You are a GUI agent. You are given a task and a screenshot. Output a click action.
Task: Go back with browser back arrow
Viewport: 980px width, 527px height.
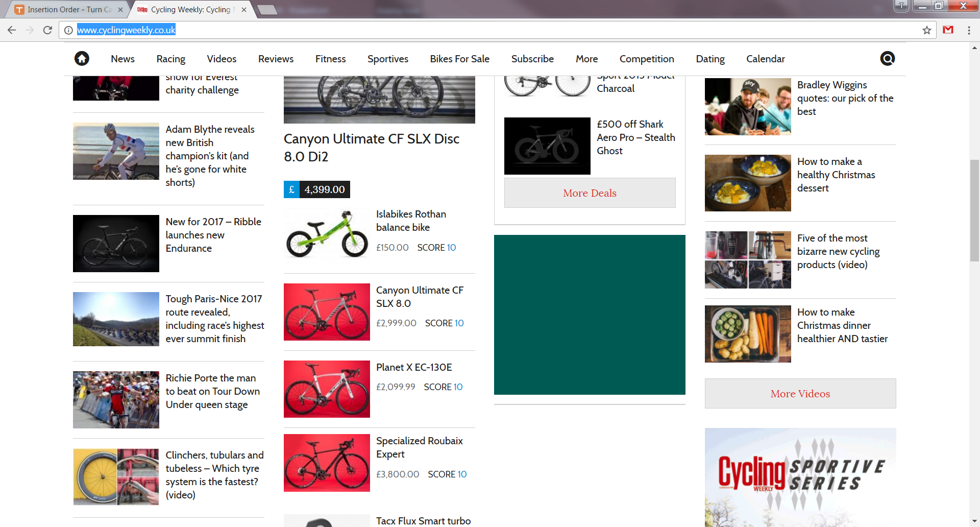click(12, 30)
